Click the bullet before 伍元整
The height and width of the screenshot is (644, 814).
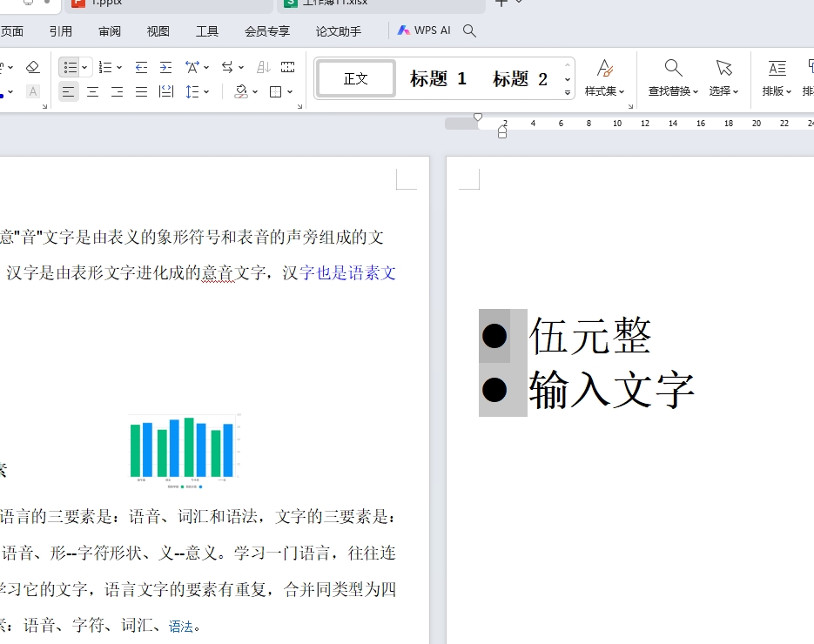pos(494,336)
